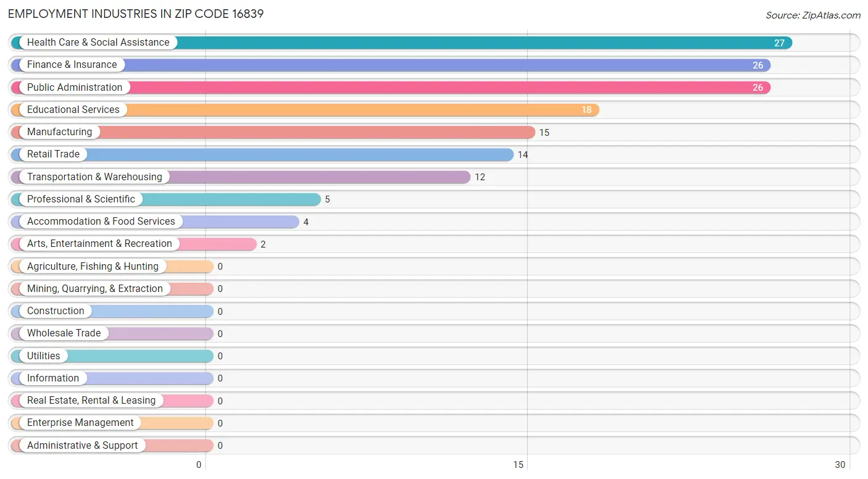Screen dimensions: 868x479
Task: Click the value 26 on Finance & Insurance bar
Action: click(x=757, y=65)
